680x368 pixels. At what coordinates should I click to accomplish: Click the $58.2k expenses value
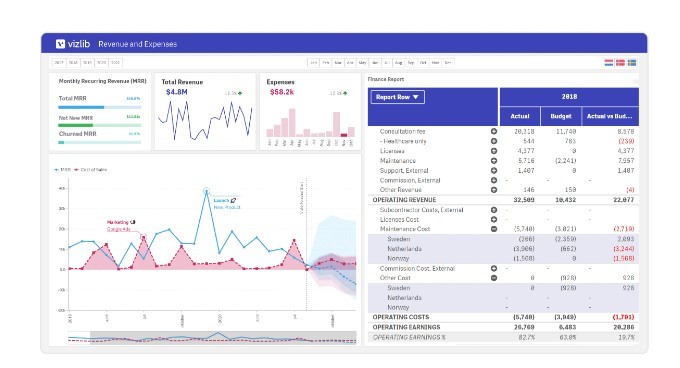[x=282, y=92]
